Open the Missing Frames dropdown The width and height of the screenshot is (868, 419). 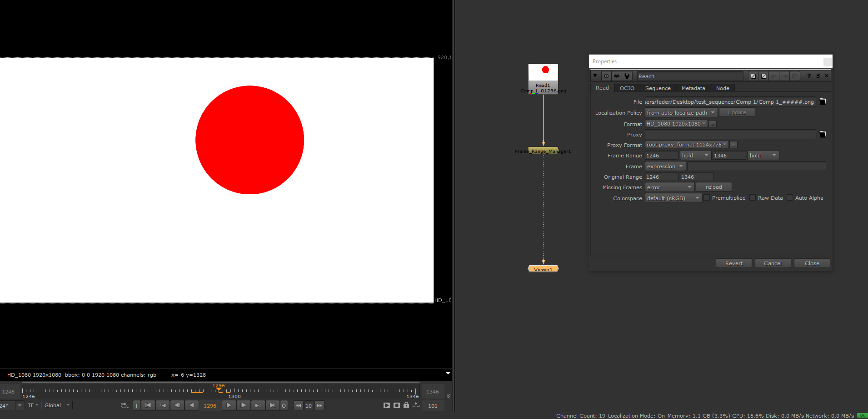[x=669, y=187]
